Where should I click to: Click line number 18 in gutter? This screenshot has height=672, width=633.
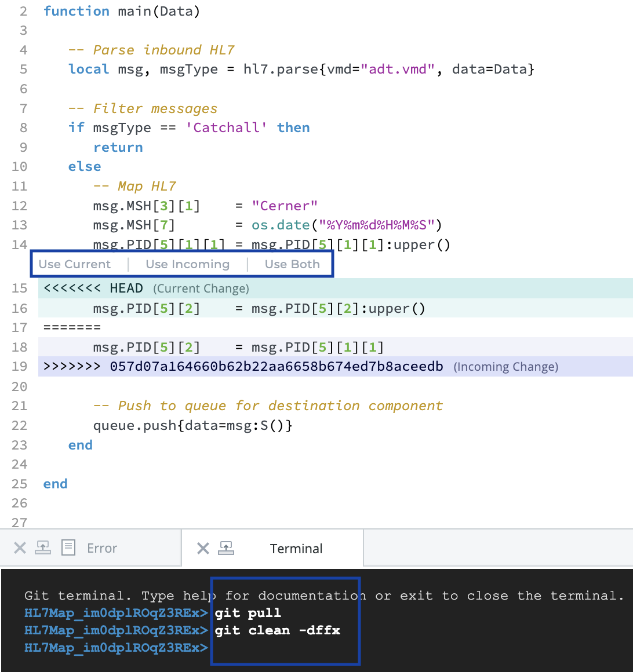pos(20,347)
